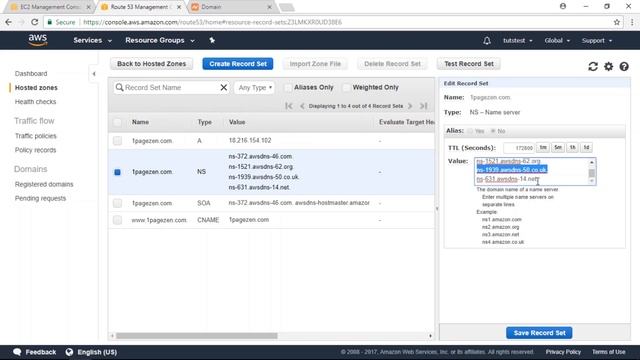The width and height of the screenshot is (640, 360).
Task: Open Registered domains in the sidebar
Action: click(x=44, y=184)
